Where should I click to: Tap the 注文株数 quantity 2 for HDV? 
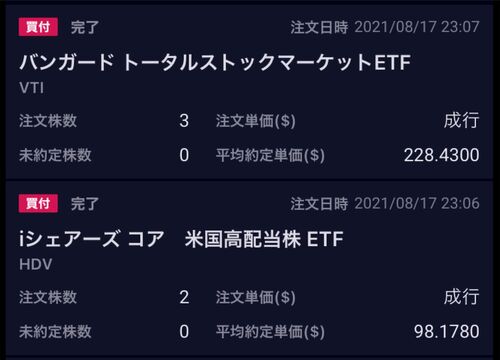point(184,297)
